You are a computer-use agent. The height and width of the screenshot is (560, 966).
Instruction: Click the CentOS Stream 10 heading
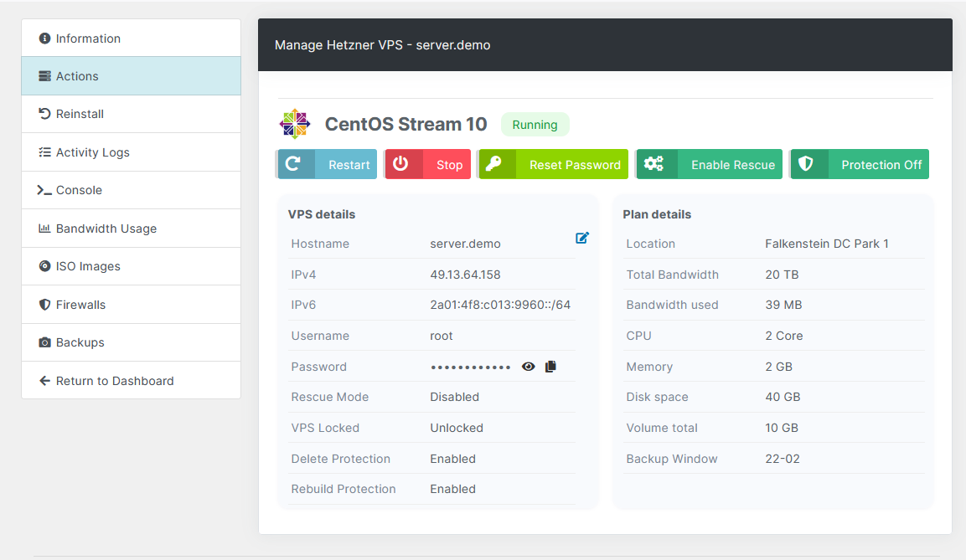pyautogui.click(x=406, y=125)
